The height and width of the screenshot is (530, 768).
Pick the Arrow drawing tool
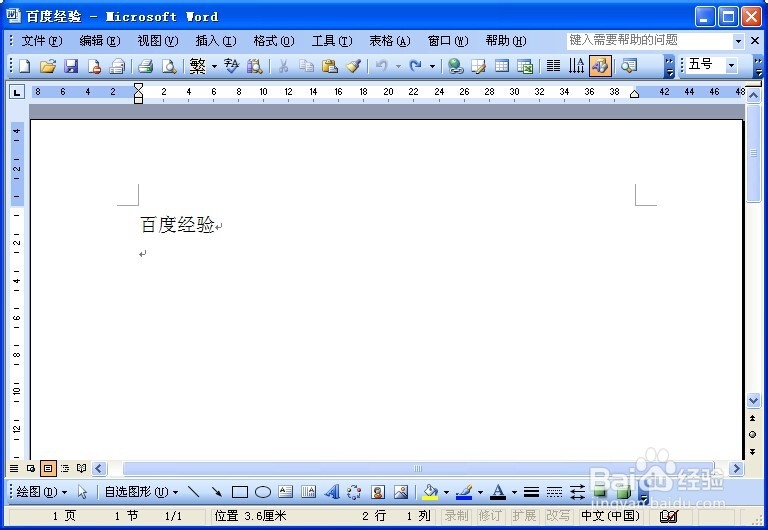point(216,491)
